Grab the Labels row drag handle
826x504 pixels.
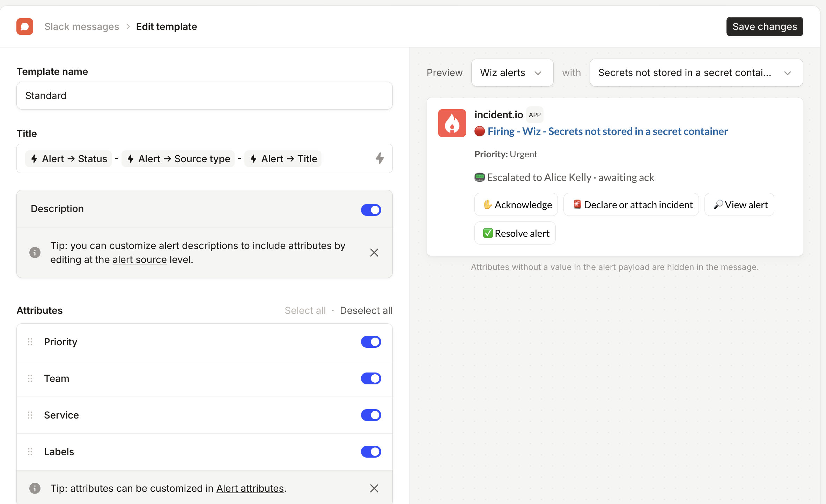[x=30, y=452]
